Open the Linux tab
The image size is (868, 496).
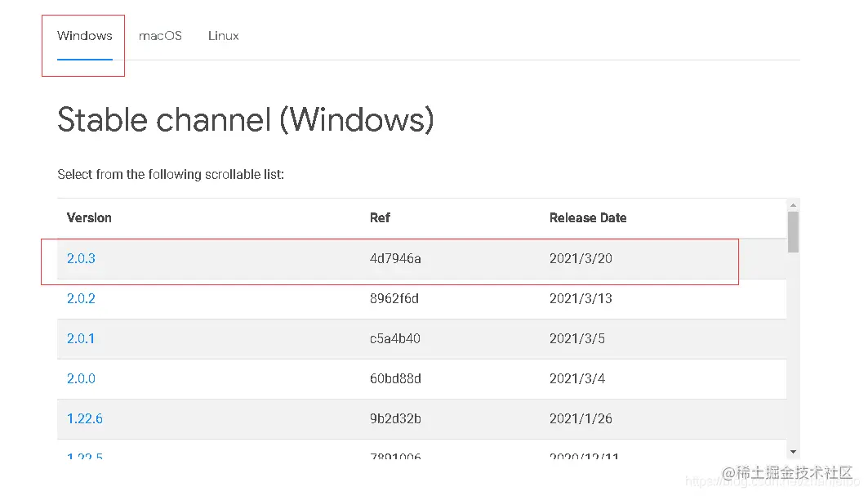(223, 36)
